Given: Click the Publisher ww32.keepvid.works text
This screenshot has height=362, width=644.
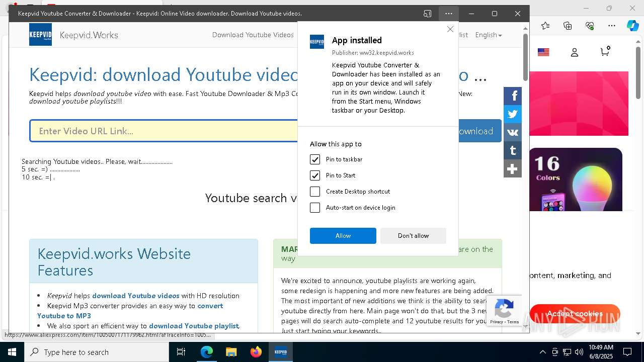Looking at the screenshot, I should pyautogui.click(x=373, y=53).
